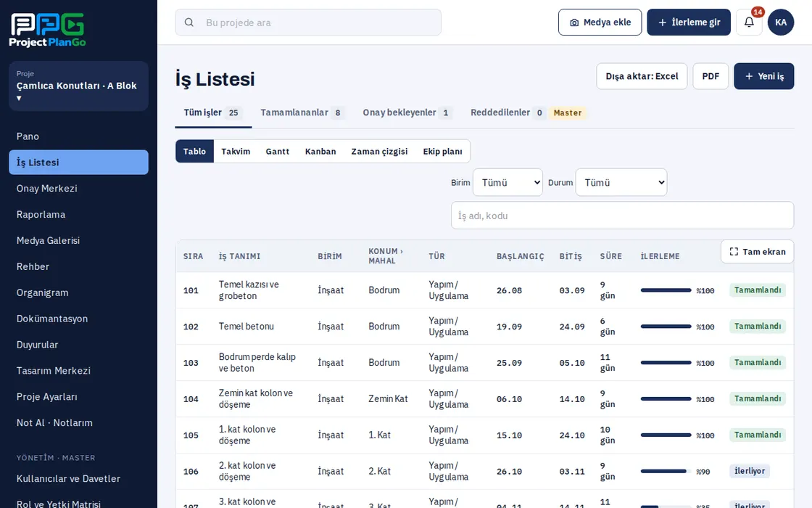
Task: Select the Tüm işler tab
Action: pyautogui.click(x=213, y=112)
